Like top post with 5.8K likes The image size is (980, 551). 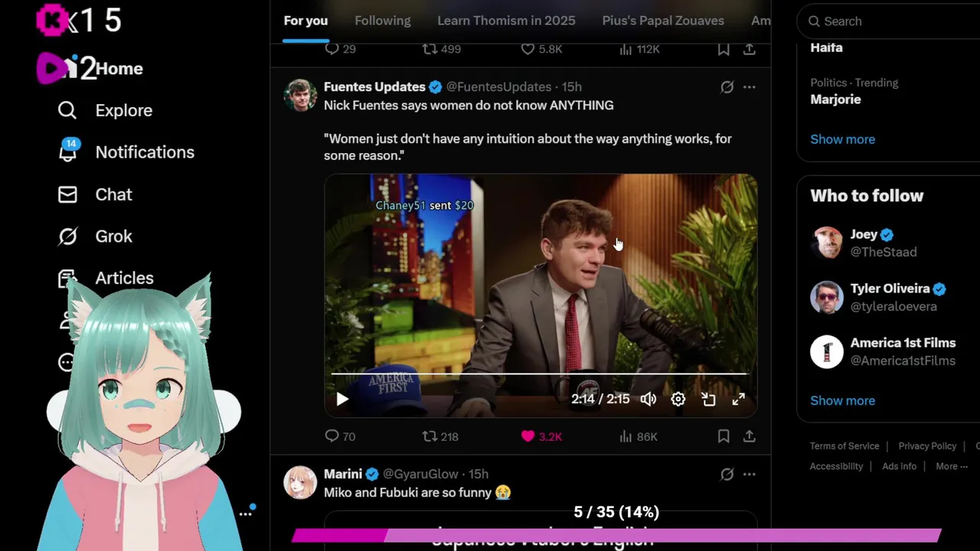tap(541, 48)
